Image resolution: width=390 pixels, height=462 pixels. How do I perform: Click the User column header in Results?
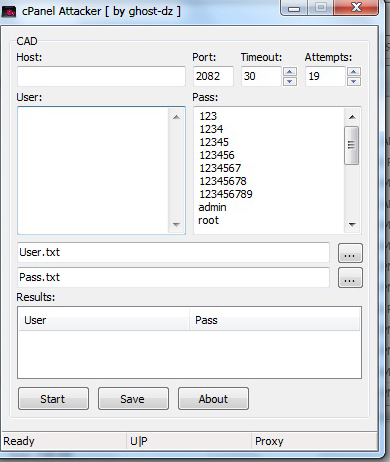coord(104,320)
